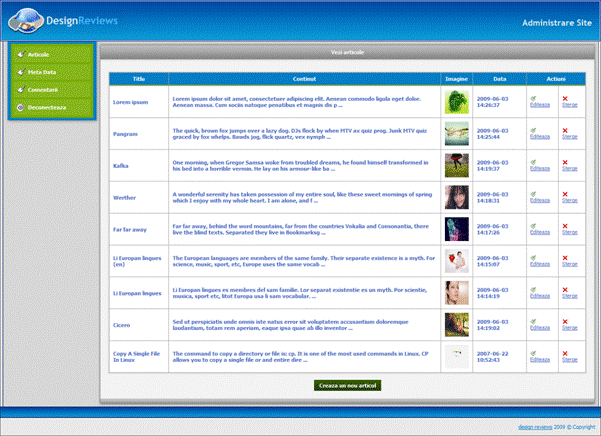This screenshot has height=436, width=601.
Task: Open the Werther article portrait thumbnail
Action: (457, 198)
